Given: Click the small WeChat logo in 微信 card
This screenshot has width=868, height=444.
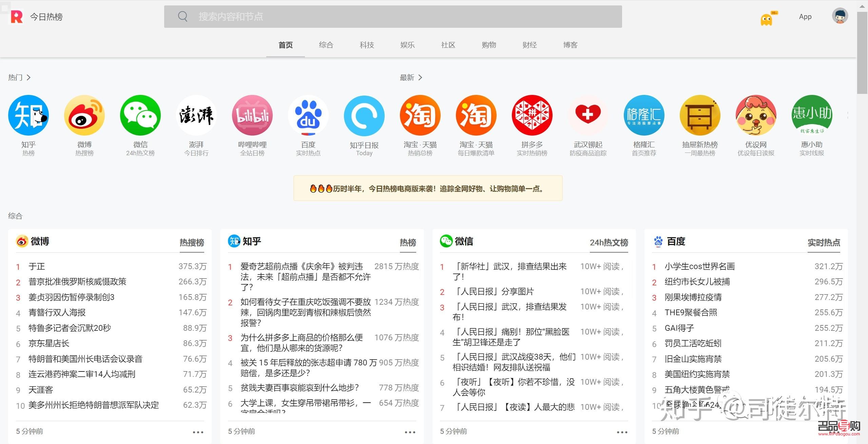Looking at the screenshot, I should [446, 241].
